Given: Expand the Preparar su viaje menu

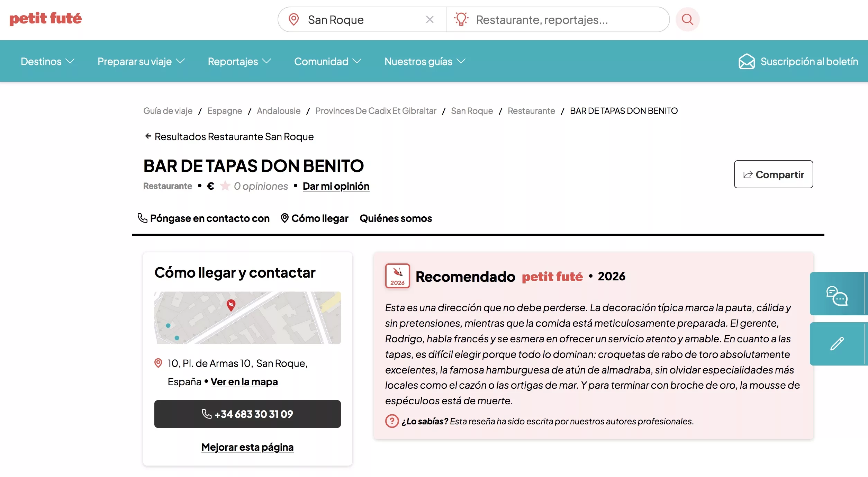Looking at the screenshot, I should 141,61.
